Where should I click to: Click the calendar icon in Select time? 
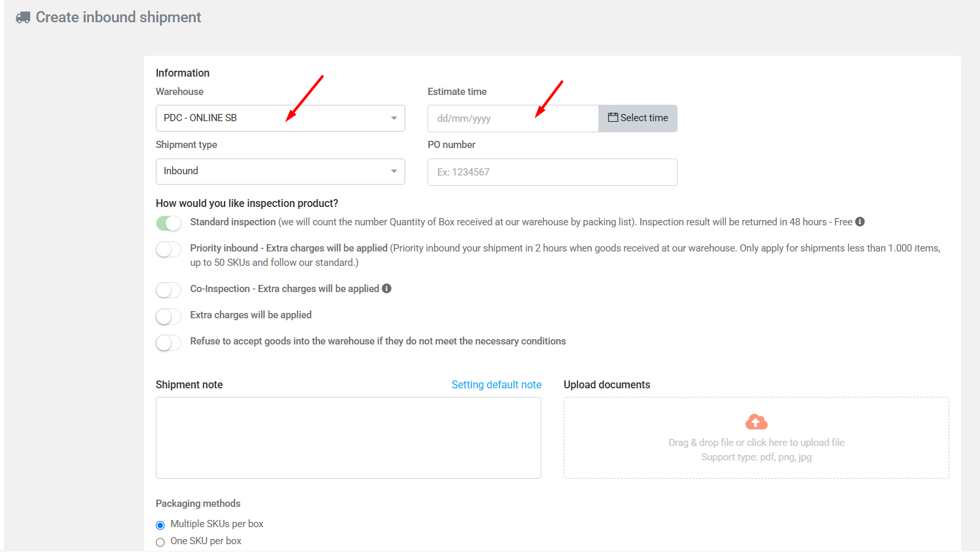pos(613,118)
